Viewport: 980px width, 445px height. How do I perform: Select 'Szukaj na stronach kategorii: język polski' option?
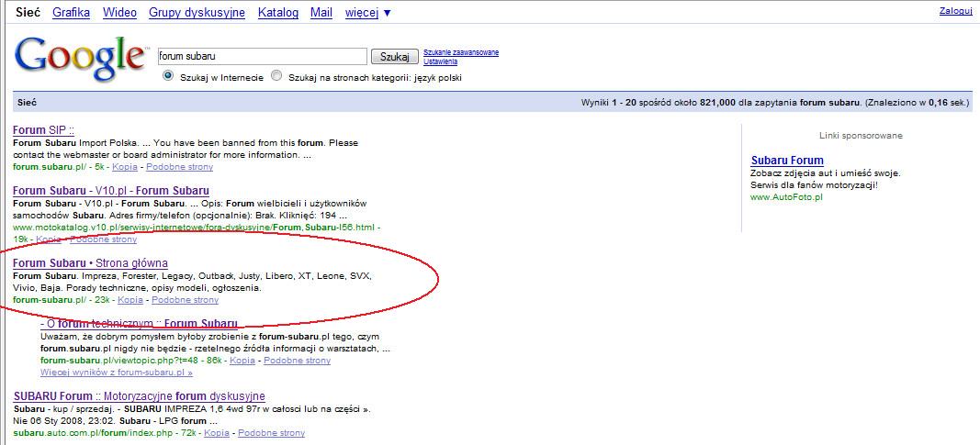coord(276,77)
